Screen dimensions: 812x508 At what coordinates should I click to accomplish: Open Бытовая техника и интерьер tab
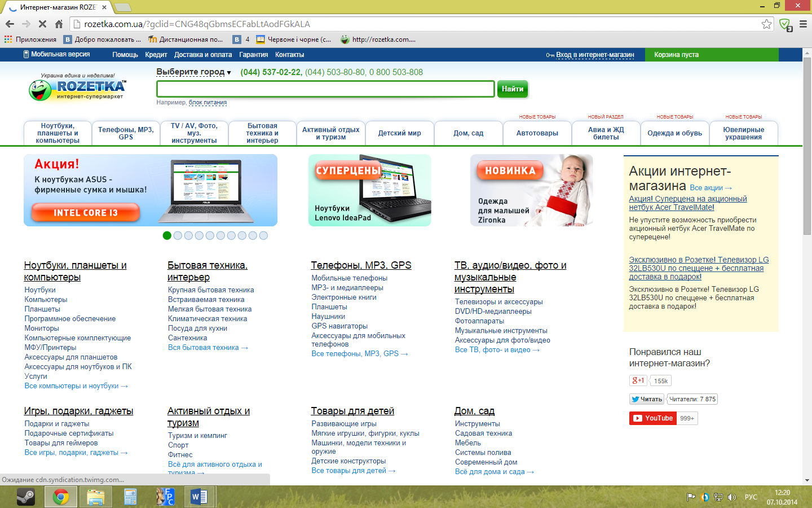(262, 133)
